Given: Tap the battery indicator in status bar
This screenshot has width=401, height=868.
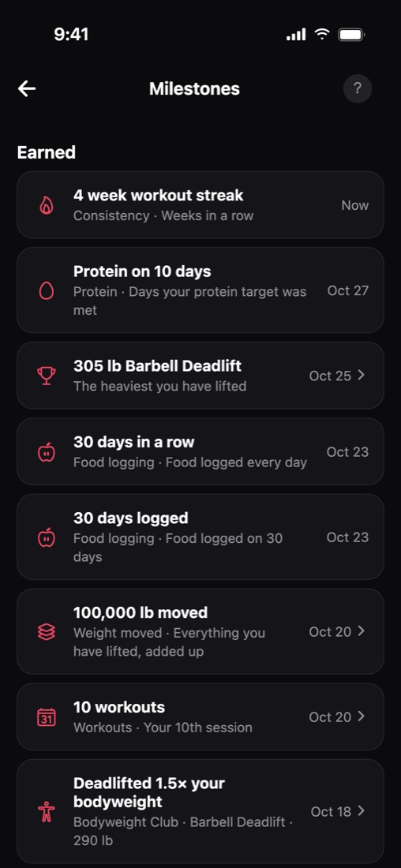Looking at the screenshot, I should click(x=352, y=35).
